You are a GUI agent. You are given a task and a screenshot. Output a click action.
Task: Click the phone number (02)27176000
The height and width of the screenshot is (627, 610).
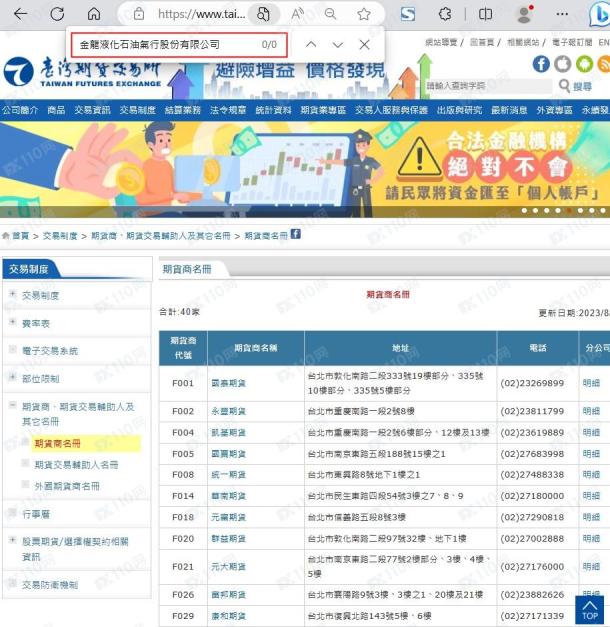pyautogui.click(x=532, y=567)
